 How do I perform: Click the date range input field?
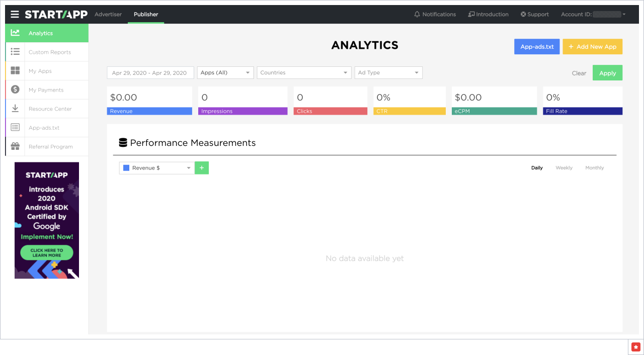click(x=150, y=73)
